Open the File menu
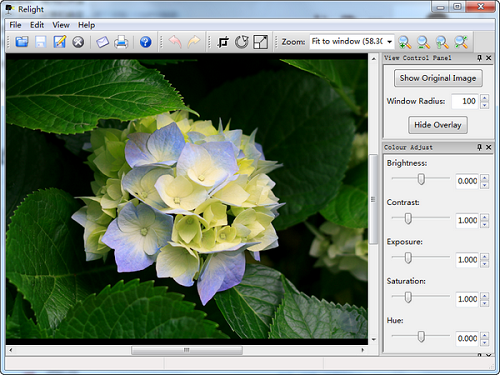500x375 pixels. tap(15, 25)
